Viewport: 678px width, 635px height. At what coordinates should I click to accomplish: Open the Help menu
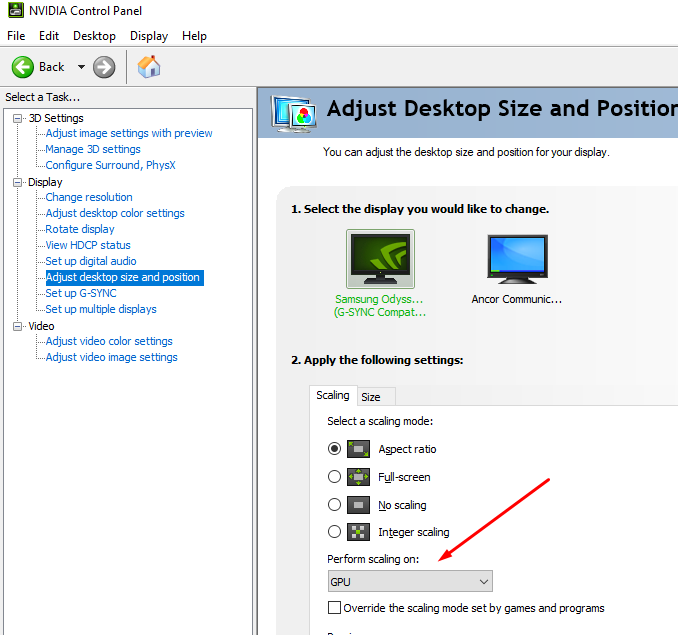click(194, 36)
